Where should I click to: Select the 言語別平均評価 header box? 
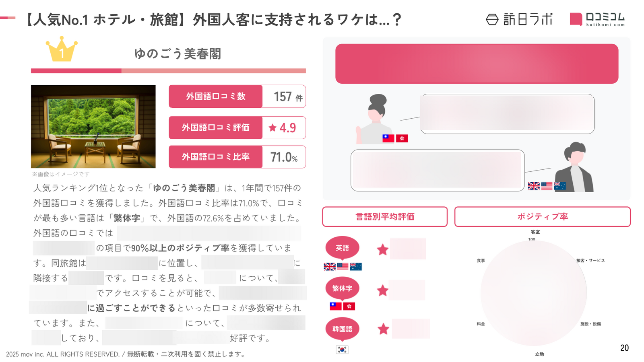pyautogui.click(x=385, y=217)
